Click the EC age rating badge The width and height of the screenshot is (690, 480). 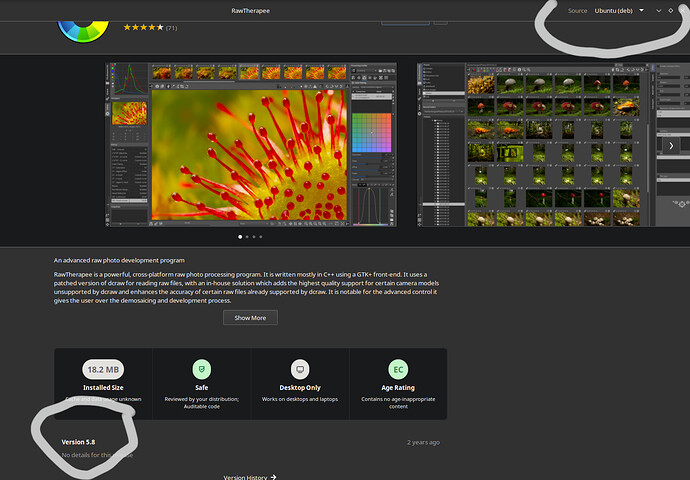pos(398,369)
